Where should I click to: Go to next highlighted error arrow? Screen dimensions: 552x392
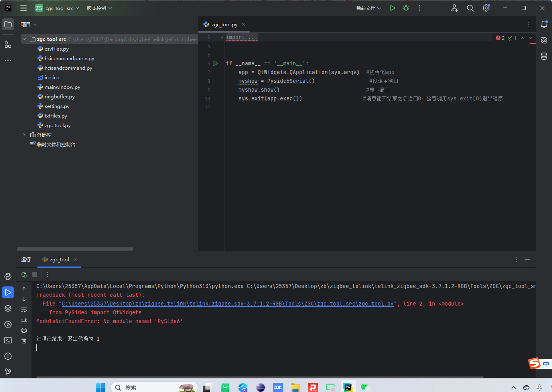pos(531,38)
